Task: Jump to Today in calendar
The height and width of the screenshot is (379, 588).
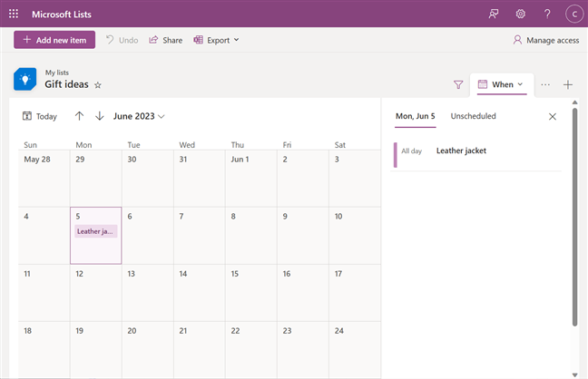Action: [x=40, y=116]
